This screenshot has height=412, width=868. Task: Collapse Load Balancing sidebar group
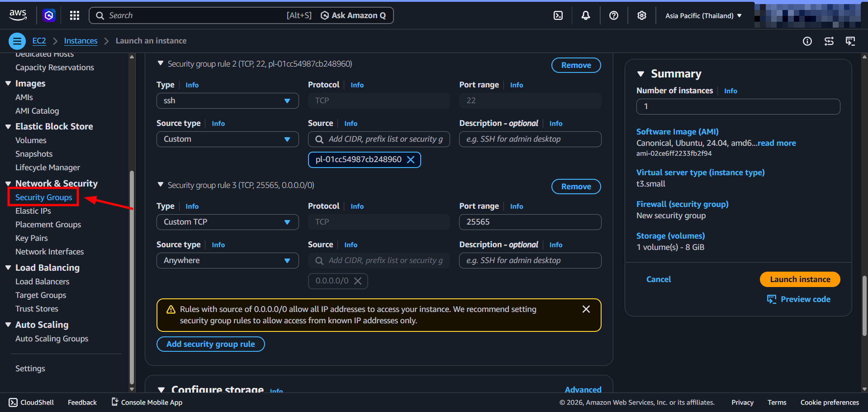click(8, 268)
